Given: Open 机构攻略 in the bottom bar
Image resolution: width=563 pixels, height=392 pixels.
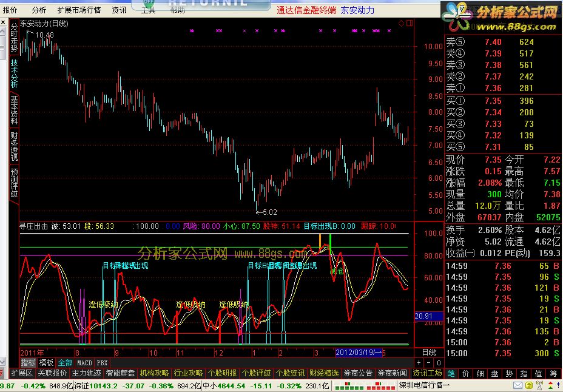Looking at the screenshot, I should (x=154, y=373).
